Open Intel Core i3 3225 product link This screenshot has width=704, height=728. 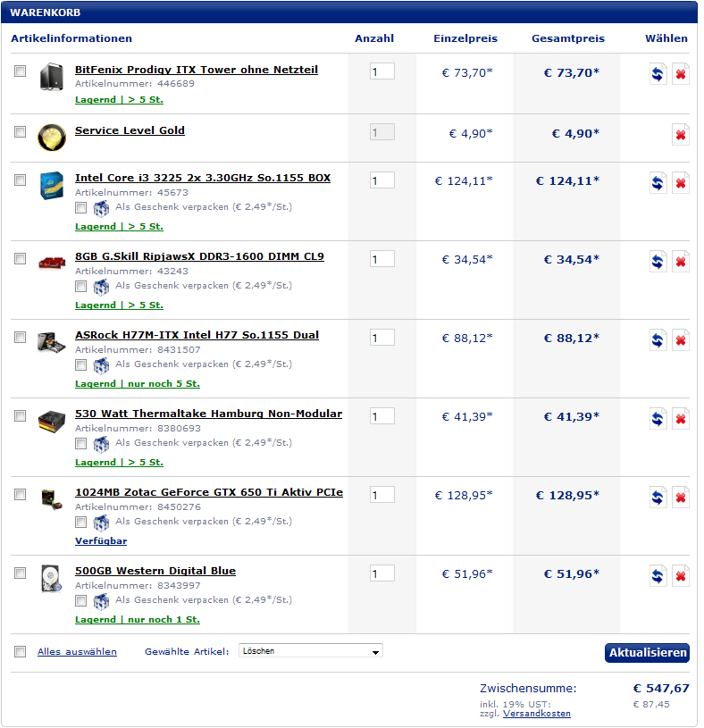(203, 178)
